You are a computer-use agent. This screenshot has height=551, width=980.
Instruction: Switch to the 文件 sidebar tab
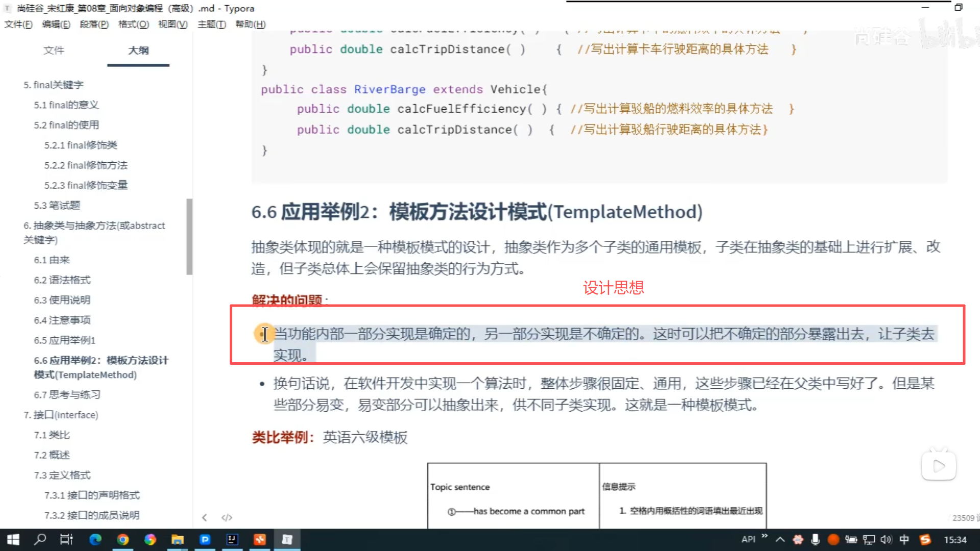pyautogui.click(x=54, y=50)
